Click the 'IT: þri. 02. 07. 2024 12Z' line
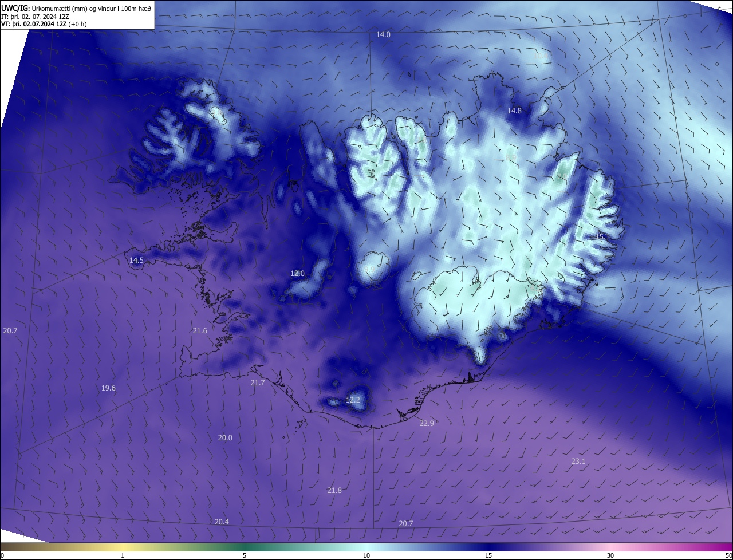This screenshot has height=560, width=733. click(x=36, y=17)
